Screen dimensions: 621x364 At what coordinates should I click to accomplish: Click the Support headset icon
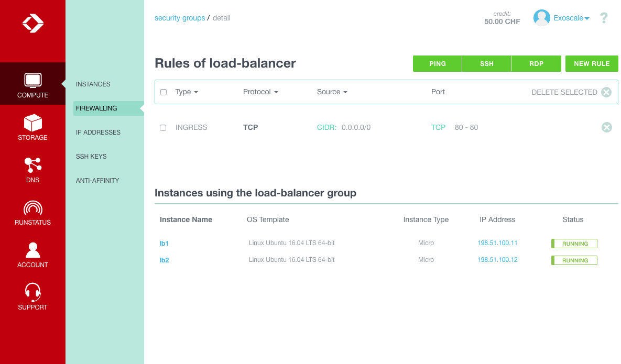pos(32,292)
